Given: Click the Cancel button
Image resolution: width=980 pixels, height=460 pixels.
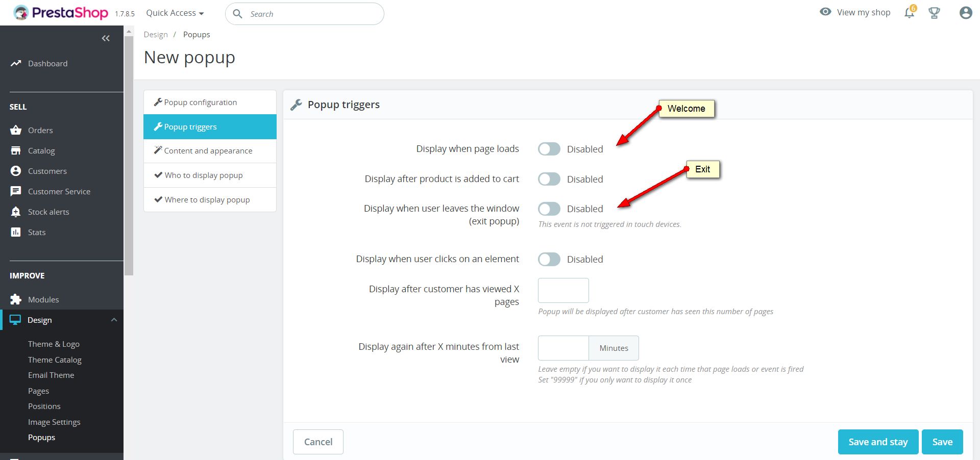Looking at the screenshot, I should (318, 442).
